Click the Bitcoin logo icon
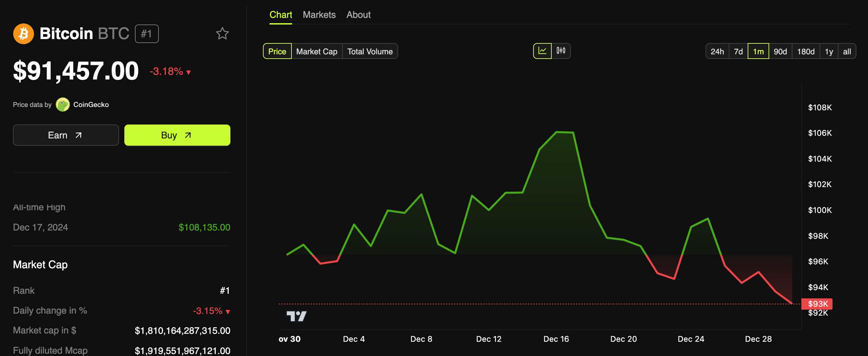Image resolution: width=868 pixels, height=356 pixels. coord(23,34)
